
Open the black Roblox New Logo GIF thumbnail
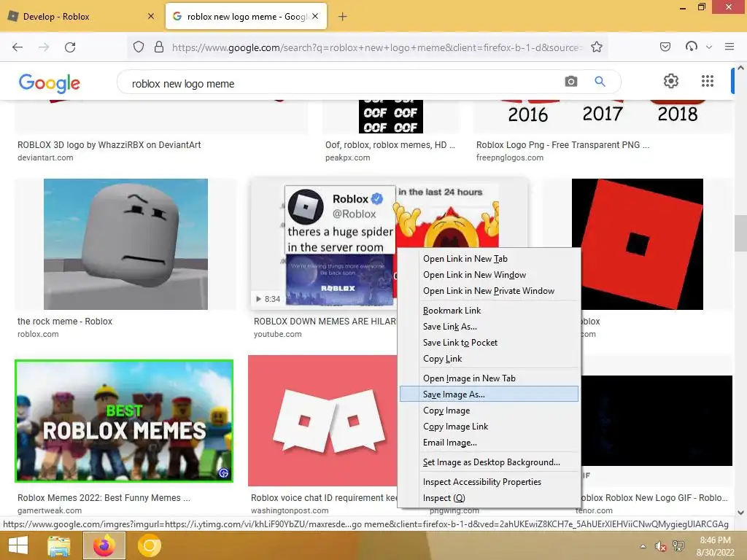657,421
